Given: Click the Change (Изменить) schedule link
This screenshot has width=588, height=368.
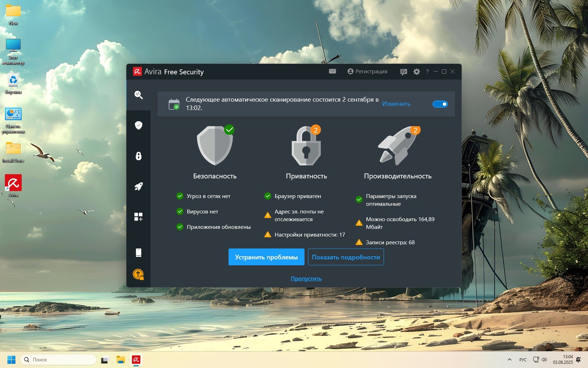Looking at the screenshot, I should 396,104.
